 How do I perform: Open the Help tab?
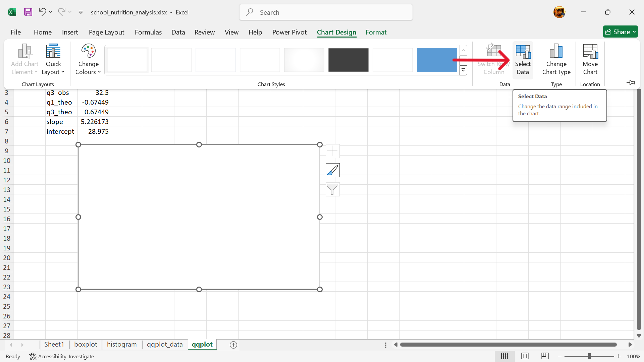tap(255, 32)
